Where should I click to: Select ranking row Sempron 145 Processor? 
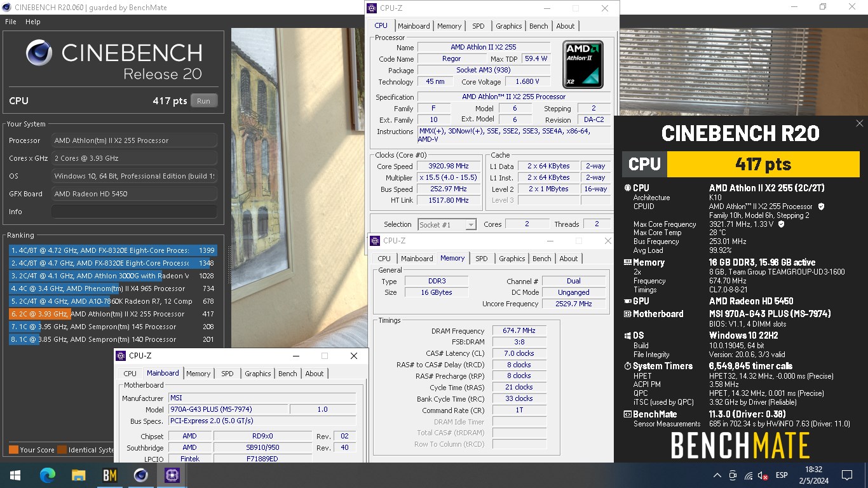click(x=112, y=327)
